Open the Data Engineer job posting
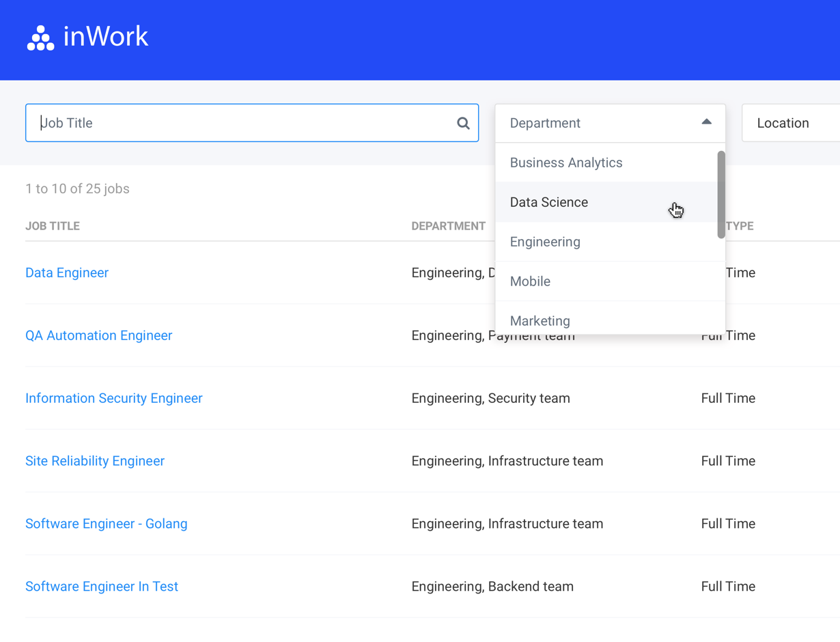The width and height of the screenshot is (840, 642). tap(66, 273)
